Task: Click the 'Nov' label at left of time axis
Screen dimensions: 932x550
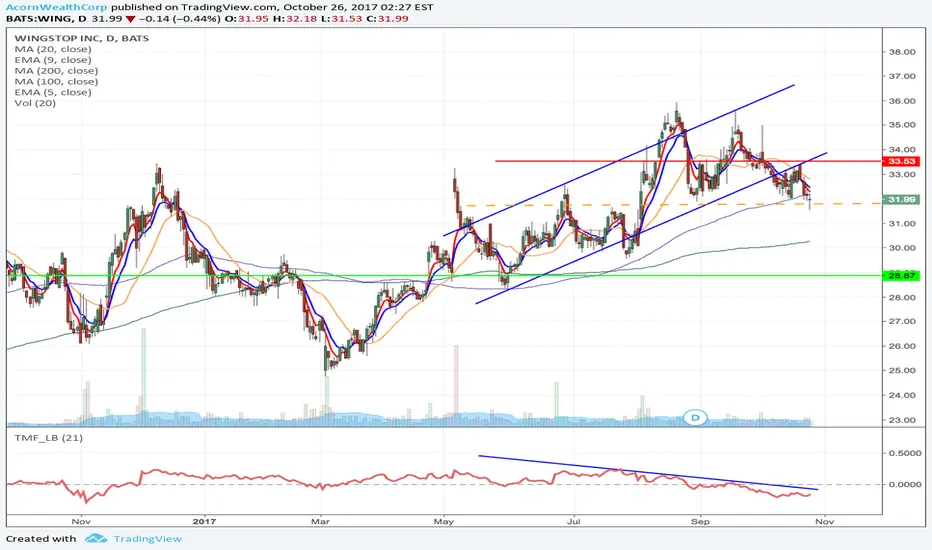Action: [81, 522]
